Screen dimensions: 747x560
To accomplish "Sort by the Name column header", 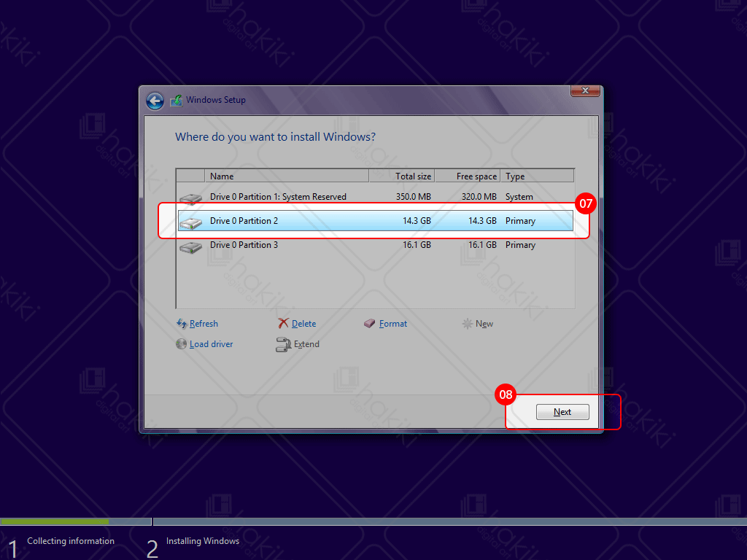I will pyautogui.click(x=287, y=176).
